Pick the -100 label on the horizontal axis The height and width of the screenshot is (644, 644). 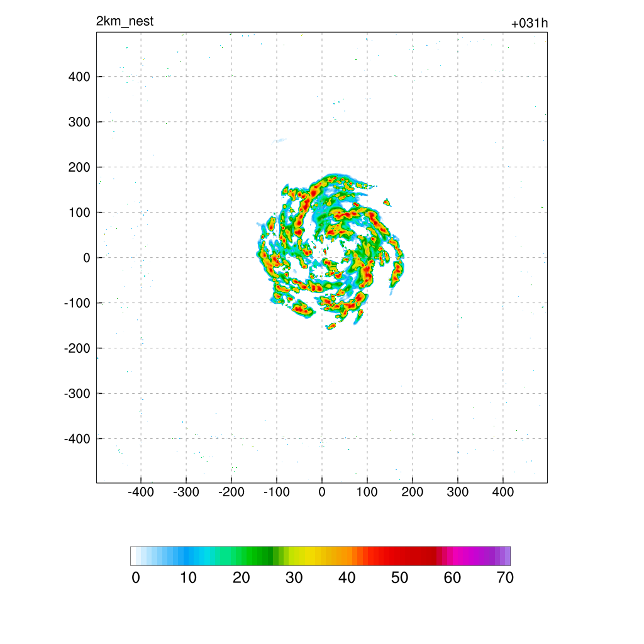277,492
